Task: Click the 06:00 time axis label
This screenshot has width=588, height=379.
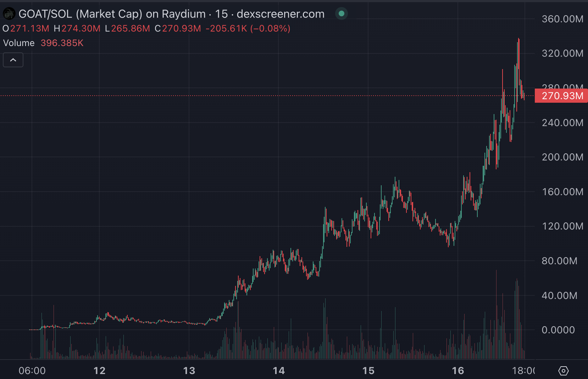Action: coord(32,370)
